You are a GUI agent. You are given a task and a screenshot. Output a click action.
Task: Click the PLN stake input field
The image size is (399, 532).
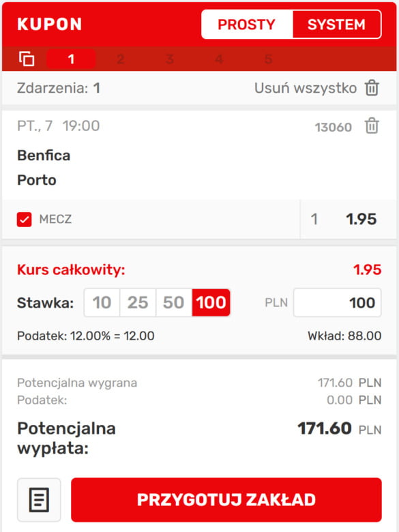pyautogui.click(x=337, y=303)
